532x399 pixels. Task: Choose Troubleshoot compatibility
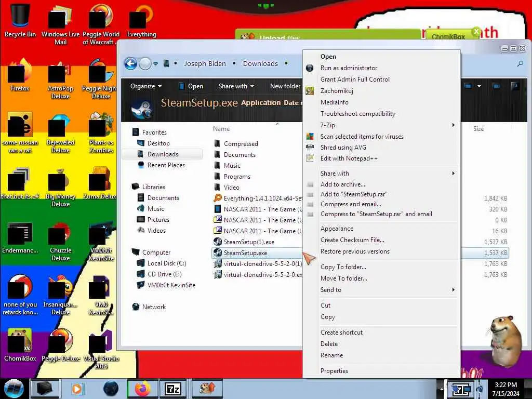pos(381,114)
